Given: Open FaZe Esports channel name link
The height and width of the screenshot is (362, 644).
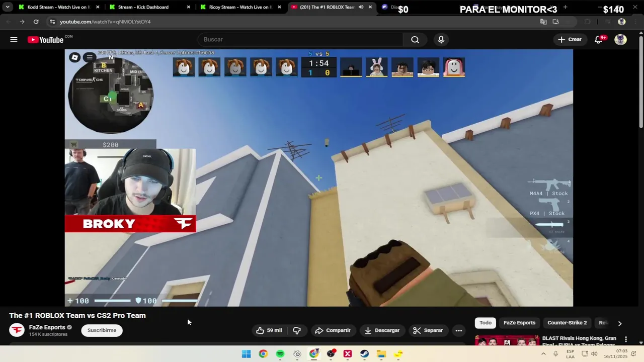Looking at the screenshot, I should pos(47,327).
